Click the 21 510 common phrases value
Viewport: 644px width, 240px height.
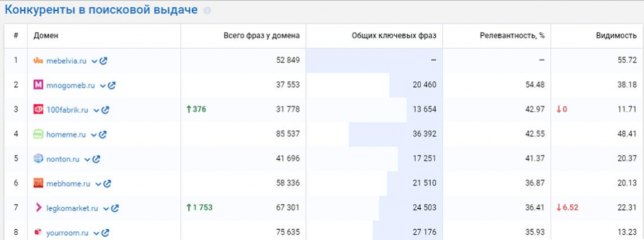424,183
